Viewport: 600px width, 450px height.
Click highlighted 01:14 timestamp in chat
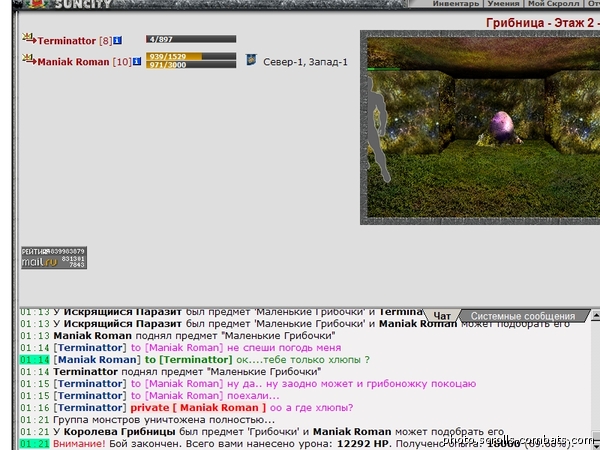35,360
